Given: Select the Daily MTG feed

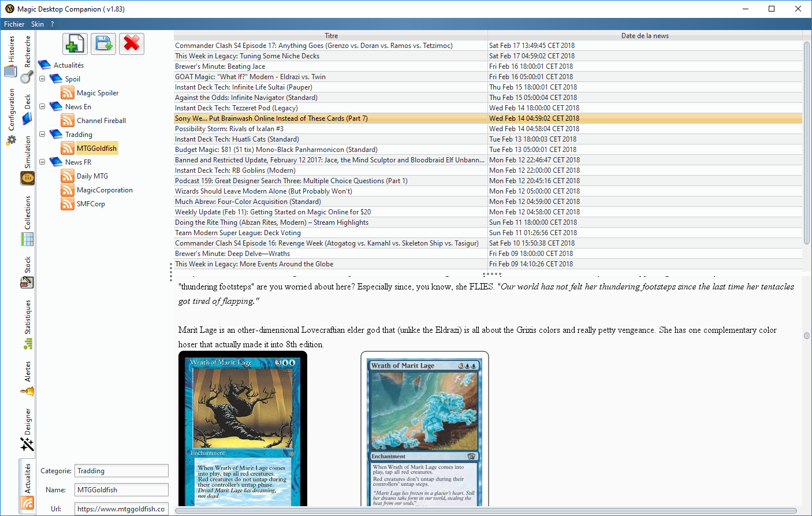Looking at the screenshot, I should pyautogui.click(x=92, y=176).
